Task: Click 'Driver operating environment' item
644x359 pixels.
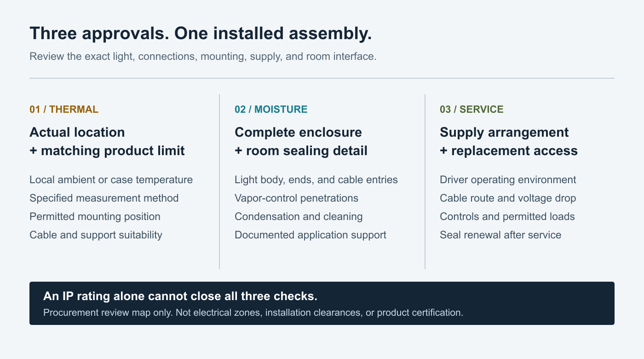Action: 508,180
